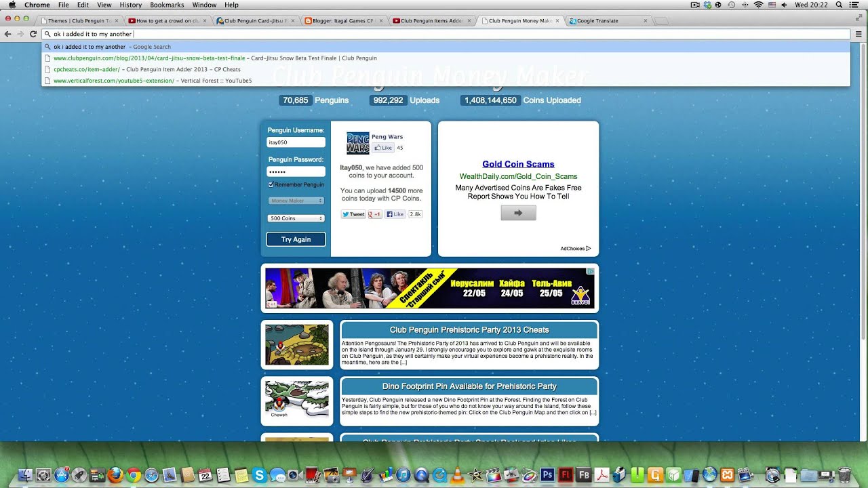Select the Google Search suggestion row

pyautogui.click(x=446, y=47)
